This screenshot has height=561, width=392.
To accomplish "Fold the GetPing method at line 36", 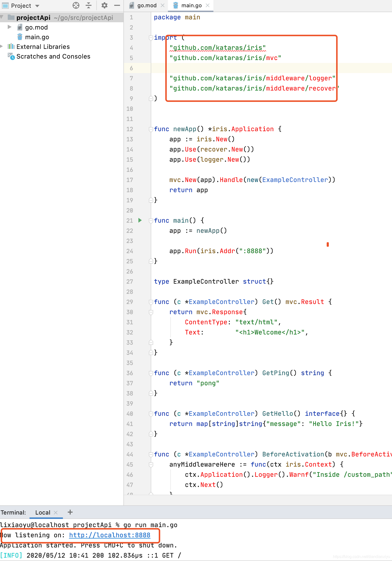I will 151,373.
